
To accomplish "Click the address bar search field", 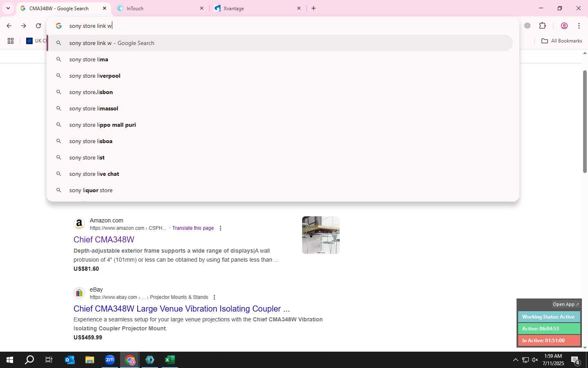I will (283, 26).
